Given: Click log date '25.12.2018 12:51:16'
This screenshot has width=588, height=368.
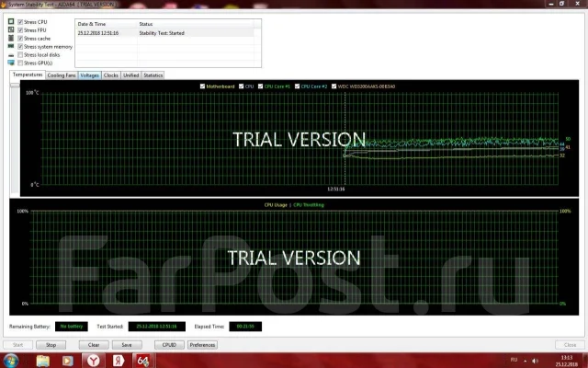Looking at the screenshot, I should click(x=98, y=33).
